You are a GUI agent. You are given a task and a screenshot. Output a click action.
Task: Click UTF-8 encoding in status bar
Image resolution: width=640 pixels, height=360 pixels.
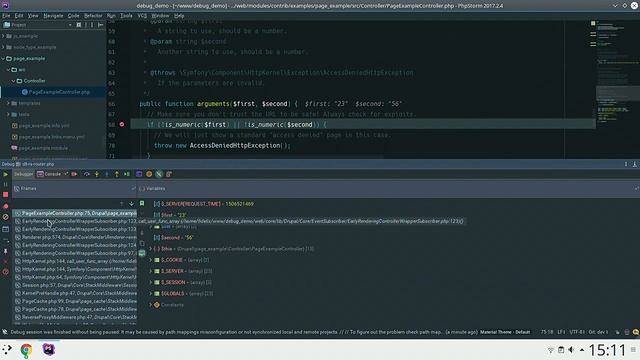577,332
